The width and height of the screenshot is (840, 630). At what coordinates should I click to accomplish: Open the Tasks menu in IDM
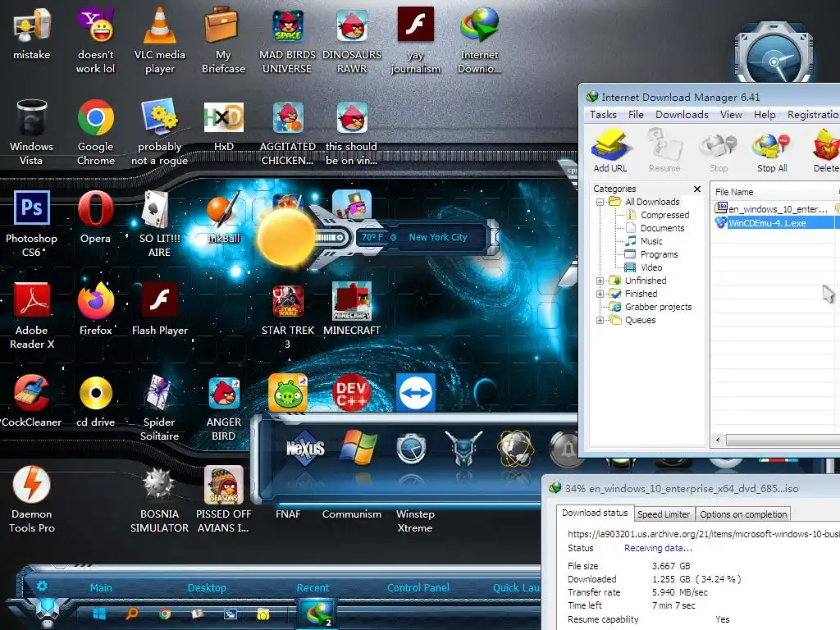pos(603,115)
